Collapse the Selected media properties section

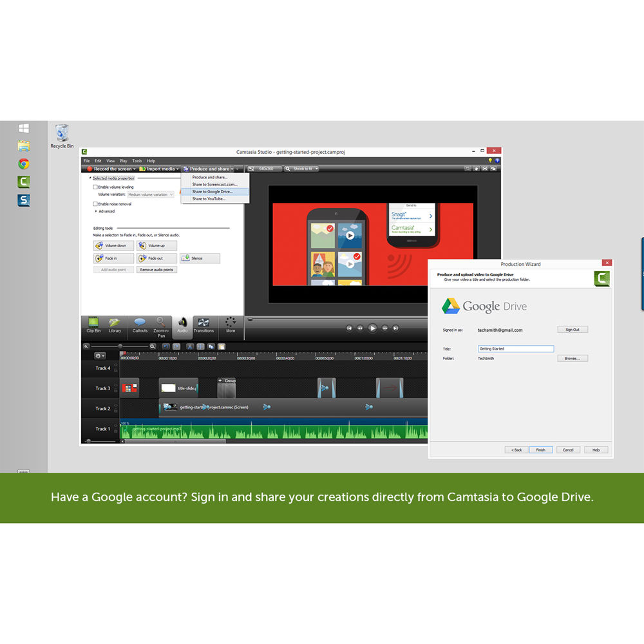click(x=90, y=178)
